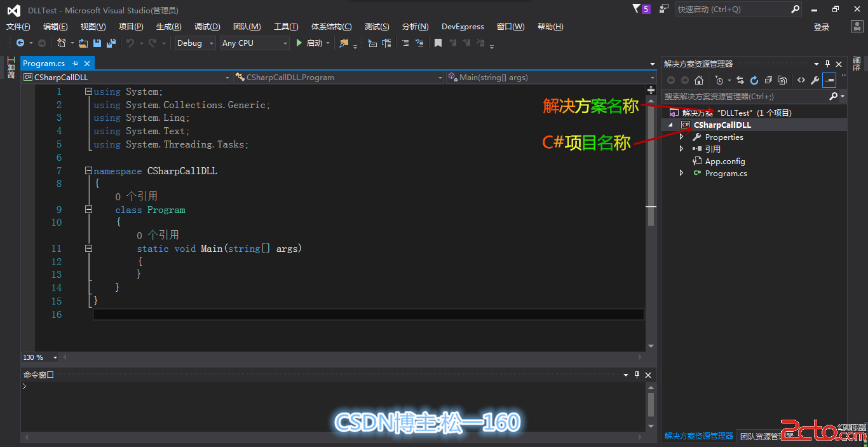The height and width of the screenshot is (447, 868).
Task: Click the Open File folder icon
Action: (x=83, y=43)
